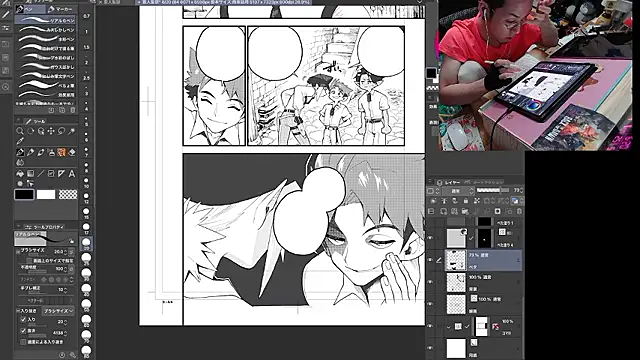Select the 効果線用 brush preset
This screenshot has width=640, height=360.
pos(45,95)
